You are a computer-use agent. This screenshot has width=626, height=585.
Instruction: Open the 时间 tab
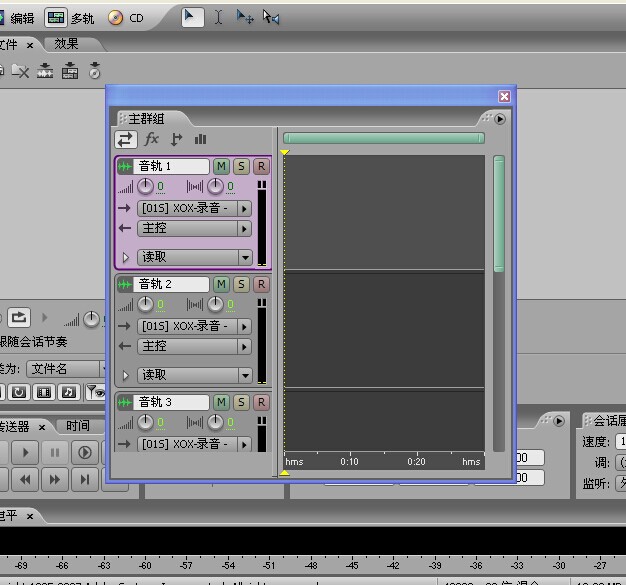[x=78, y=425]
